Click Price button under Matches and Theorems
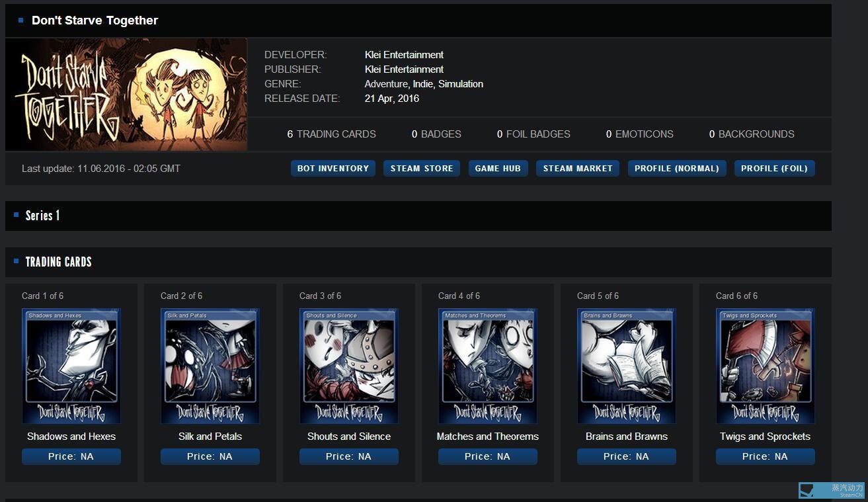This screenshot has width=868, height=502. coord(488,456)
